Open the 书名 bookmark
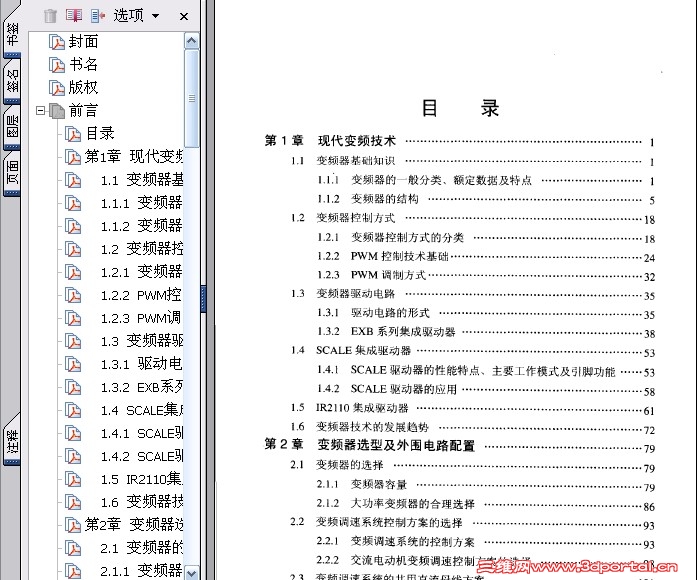The image size is (697, 580). pos(83,64)
